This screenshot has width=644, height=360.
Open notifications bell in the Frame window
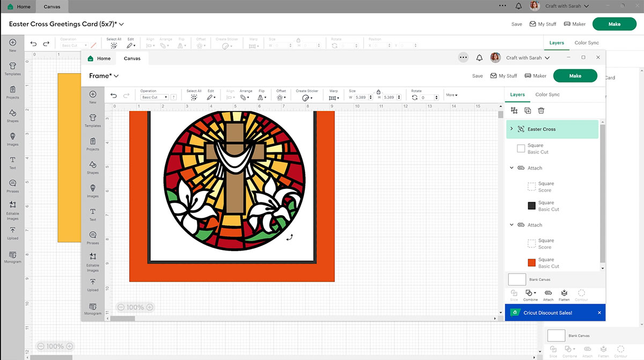click(479, 58)
